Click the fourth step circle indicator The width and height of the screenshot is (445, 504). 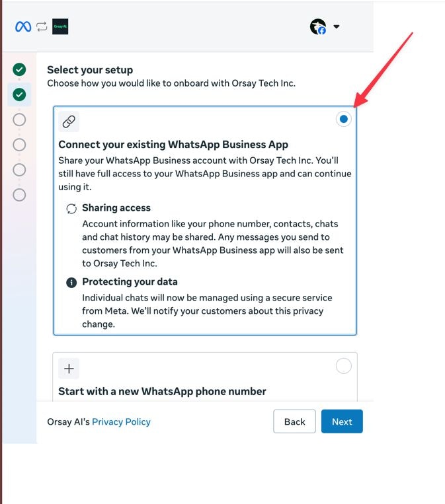tap(19, 145)
